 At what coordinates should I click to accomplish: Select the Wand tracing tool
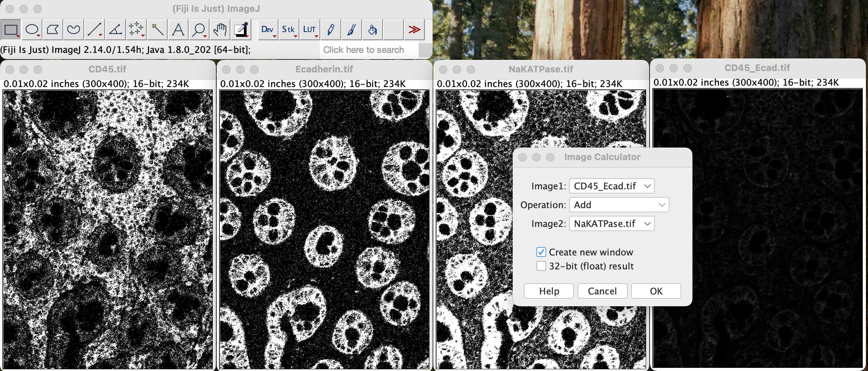tap(157, 30)
